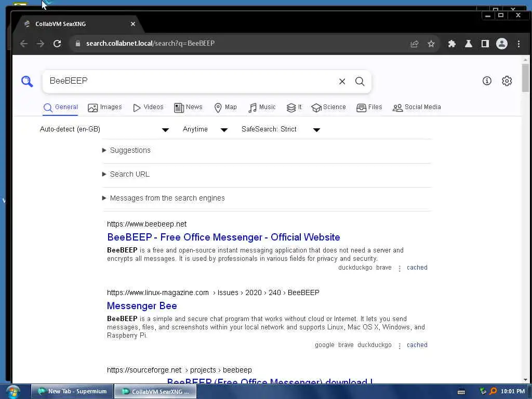Clear the search query with the X icon
This screenshot has height=399, width=532.
click(342, 82)
